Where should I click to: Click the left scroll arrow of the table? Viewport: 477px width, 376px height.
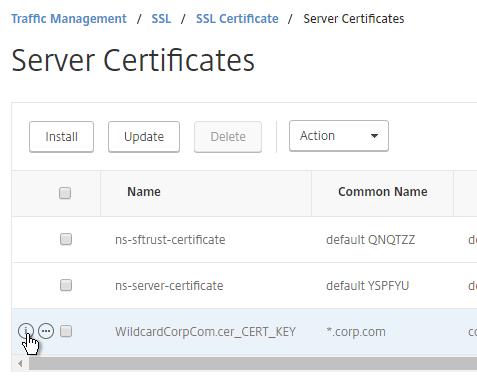(x=20, y=363)
